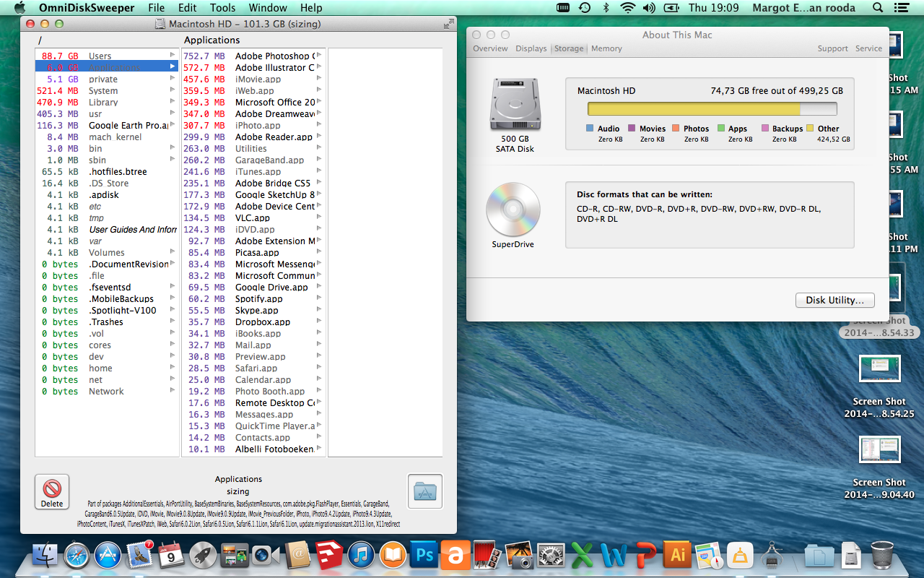Select the Spotify.app row
This screenshot has width=924, height=578.
[253, 298]
